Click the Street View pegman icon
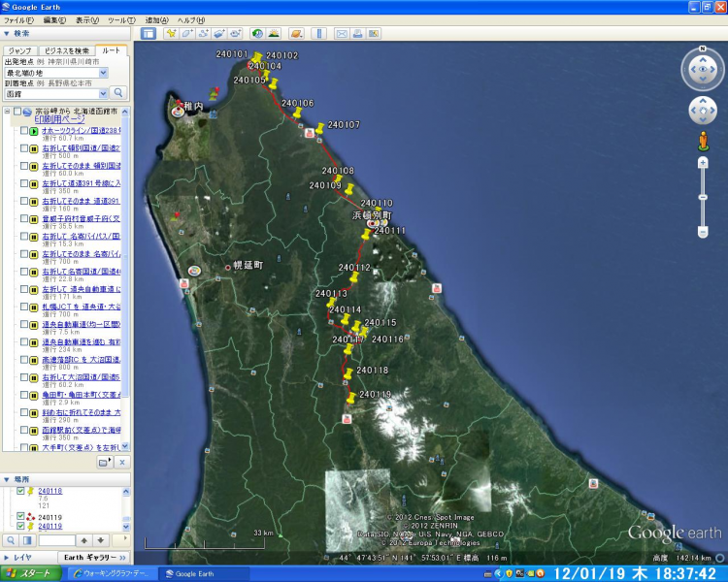The image size is (728, 582). point(703,141)
